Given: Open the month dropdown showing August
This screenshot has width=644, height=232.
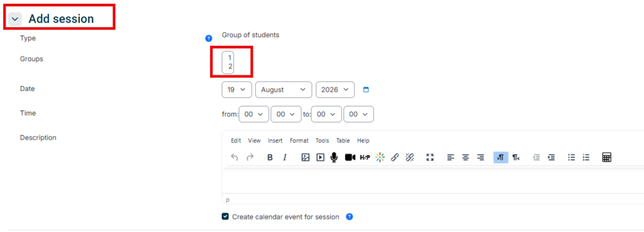Looking at the screenshot, I should point(284,89).
